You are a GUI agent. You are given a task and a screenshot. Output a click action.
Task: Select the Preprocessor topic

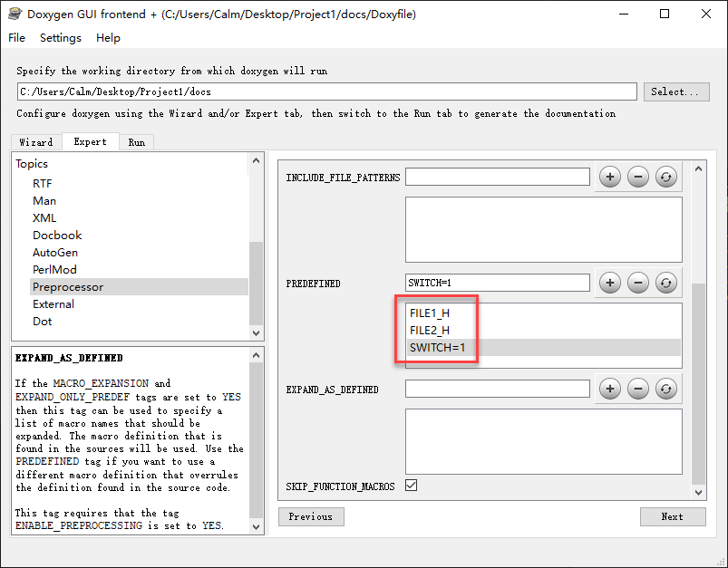click(139, 287)
